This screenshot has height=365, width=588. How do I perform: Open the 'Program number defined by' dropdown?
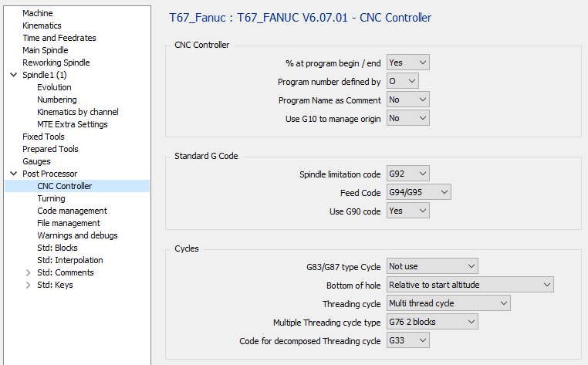[x=402, y=81]
